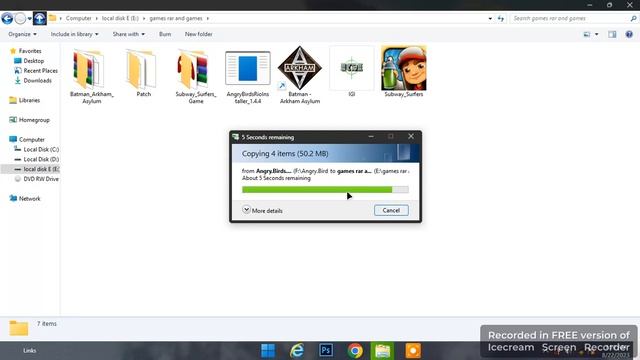This screenshot has width=640, height=360.
Task: Expand More details in copy dialog
Action: tap(262, 210)
